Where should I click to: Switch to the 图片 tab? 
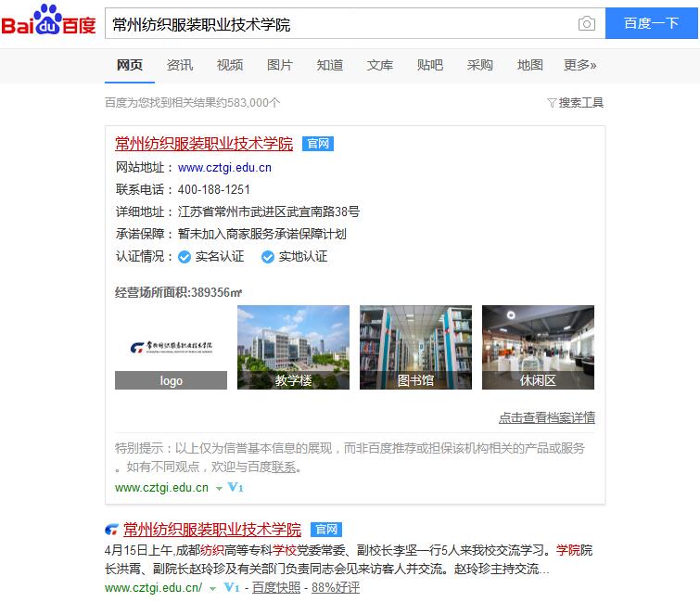[279, 65]
